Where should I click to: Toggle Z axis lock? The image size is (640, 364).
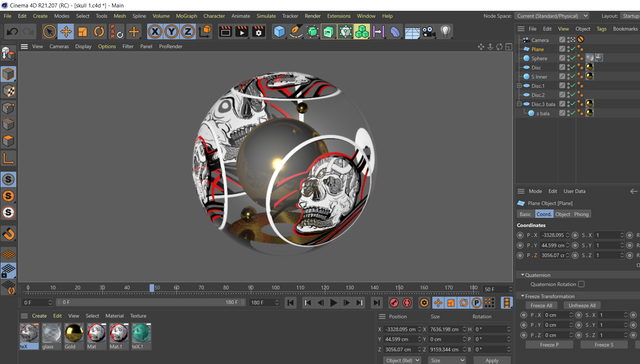(188, 31)
